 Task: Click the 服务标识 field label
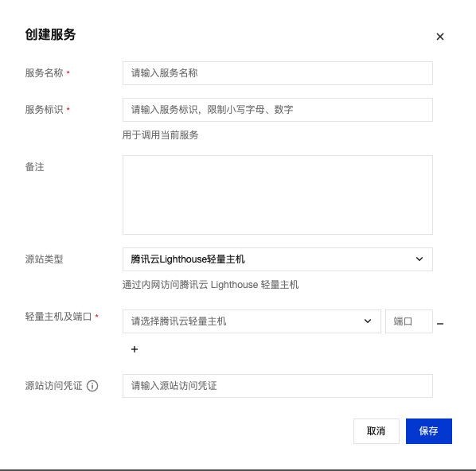click(x=44, y=110)
